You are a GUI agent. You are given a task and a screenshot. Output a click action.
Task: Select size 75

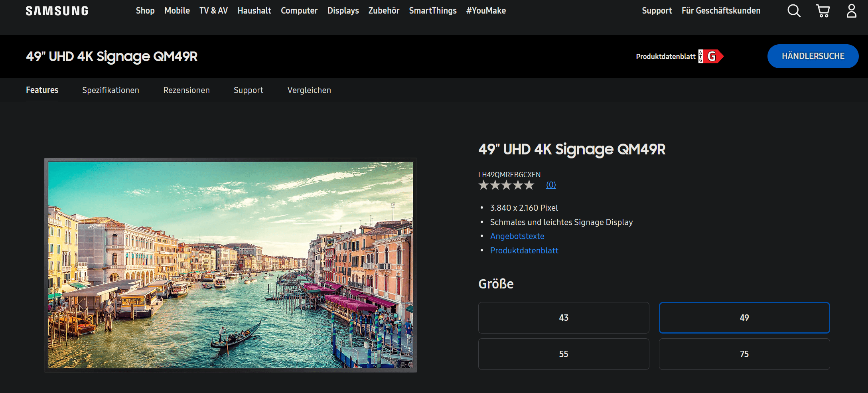click(x=744, y=354)
